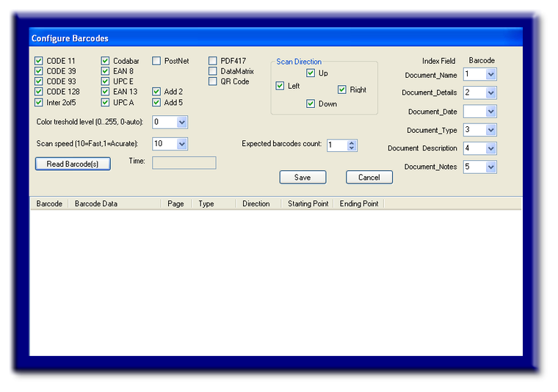The width and height of the screenshot is (558, 392).
Task: Toggle the Up scan direction
Action: pos(311,73)
